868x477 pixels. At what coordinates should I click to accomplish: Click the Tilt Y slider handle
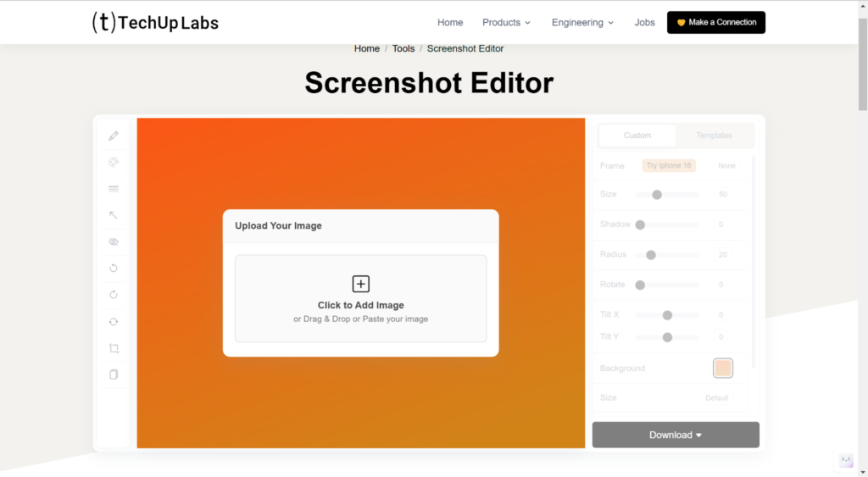668,337
